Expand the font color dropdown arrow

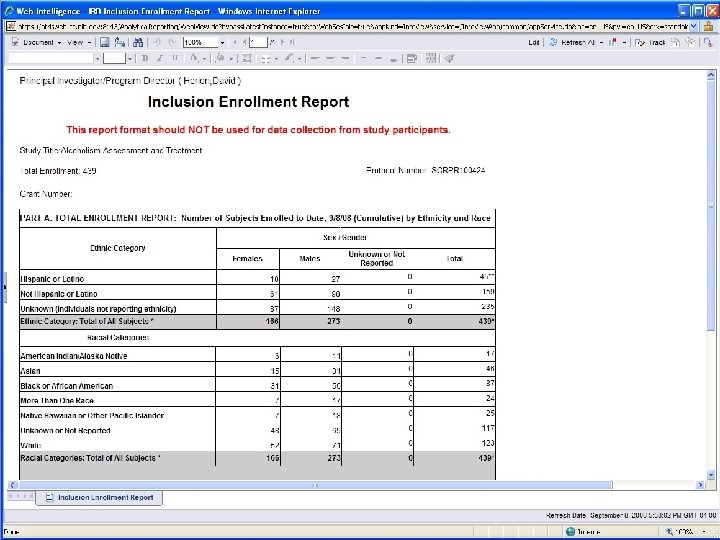pos(204,59)
